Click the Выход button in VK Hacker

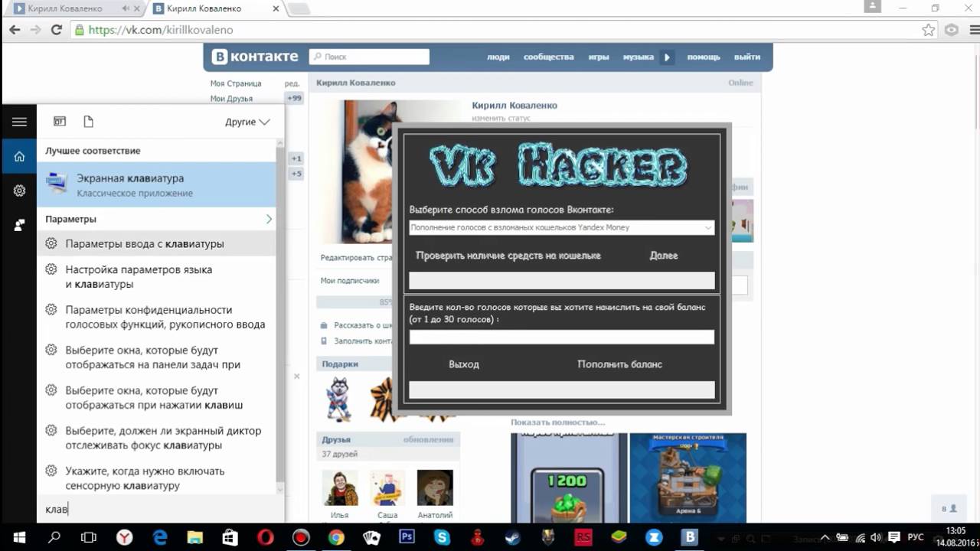[464, 364]
